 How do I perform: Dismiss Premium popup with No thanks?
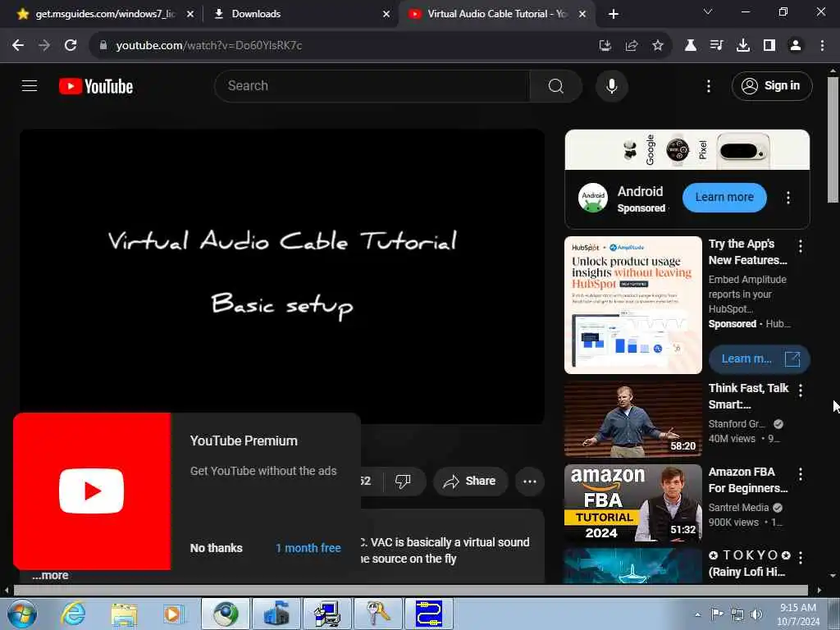pyautogui.click(x=217, y=548)
